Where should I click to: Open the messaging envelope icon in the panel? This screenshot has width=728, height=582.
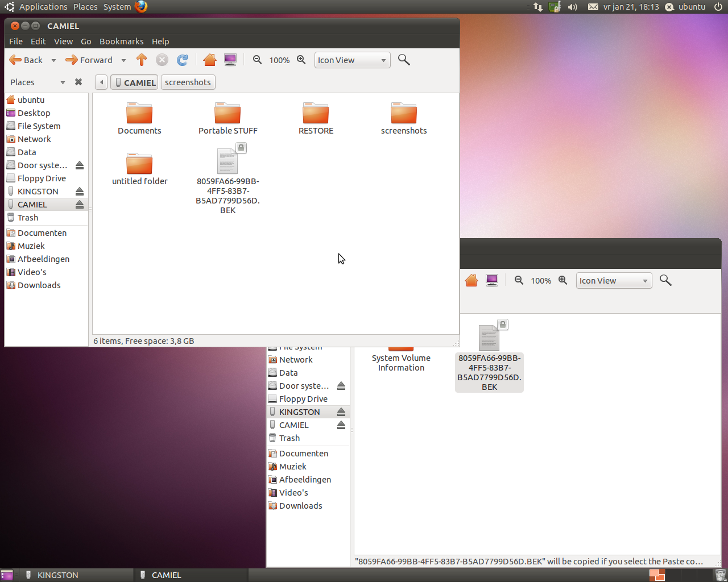[x=593, y=7]
